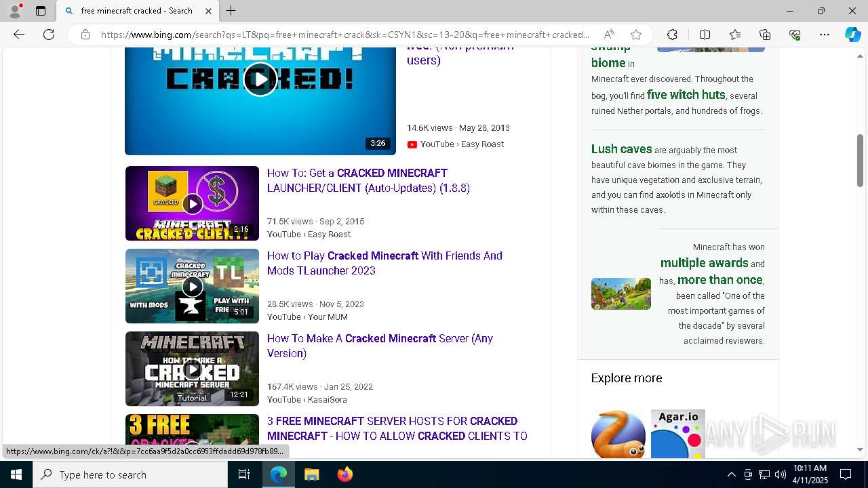
Task: Show hidden system tray icons
Action: [x=731, y=474]
